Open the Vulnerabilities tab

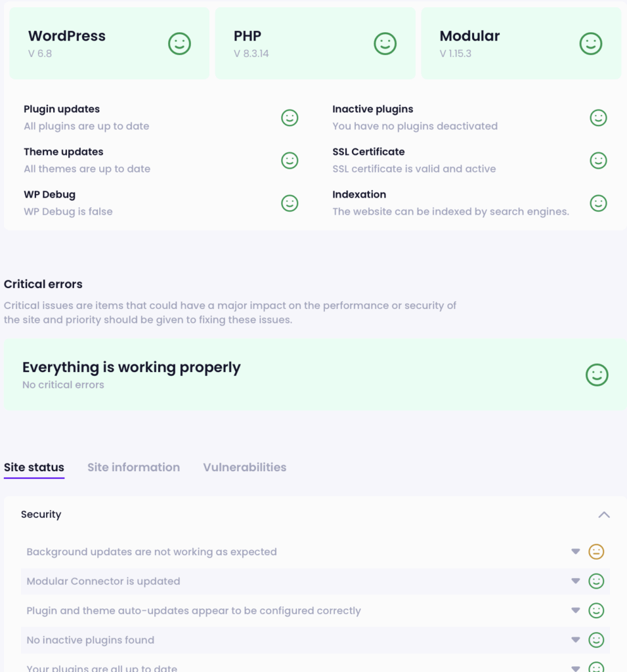point(244,467)
